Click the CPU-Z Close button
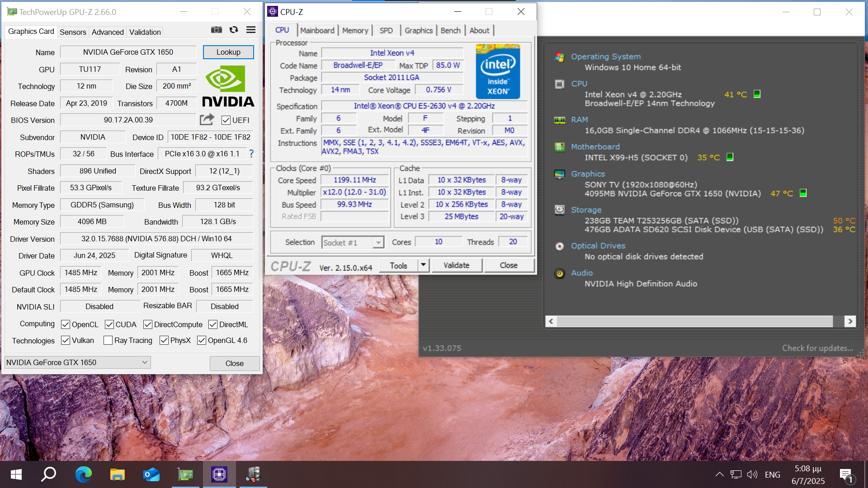Screen dimensions: 868x488 tap(509, 265)
